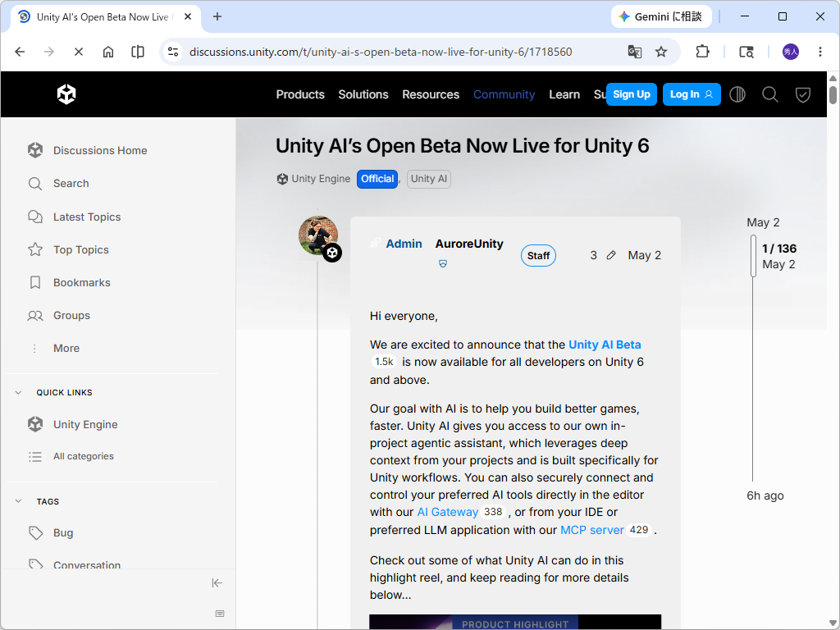The width and height of the screenshot is (840, 630).
Task: Open the MCP server link
Action: [592, 530]
